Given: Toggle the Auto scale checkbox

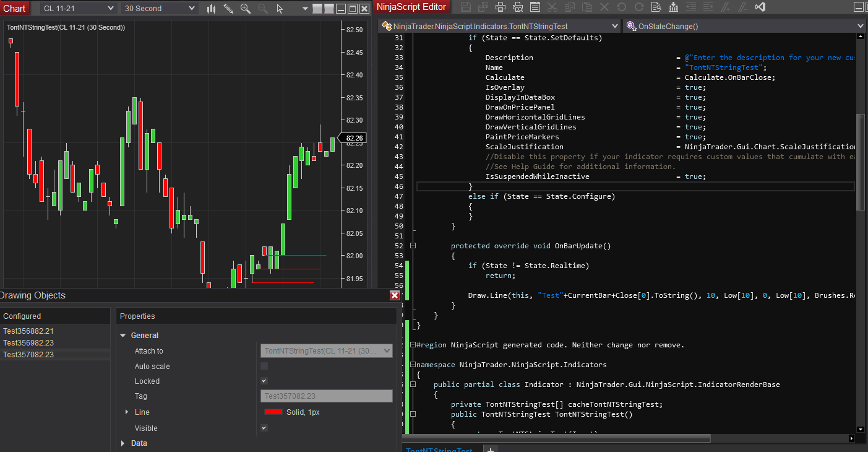Looking at the screenshot, I should pos(264,366).
